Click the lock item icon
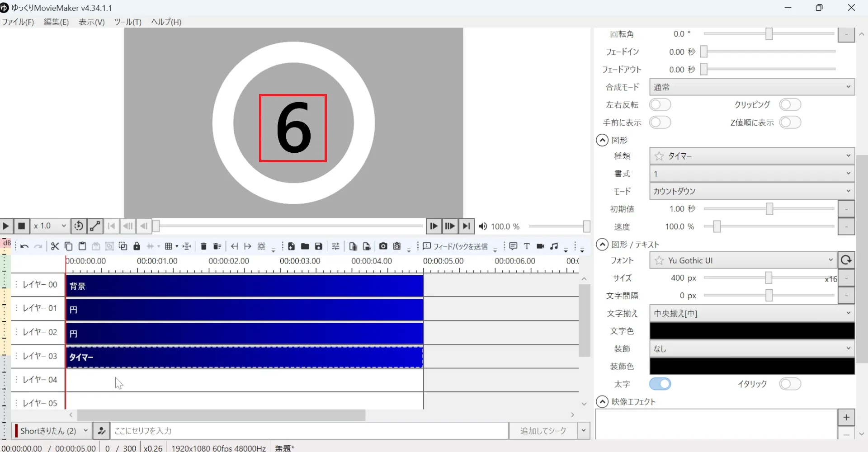The width and height of the screenshot is (868, 452). click(x=137, y=246)
